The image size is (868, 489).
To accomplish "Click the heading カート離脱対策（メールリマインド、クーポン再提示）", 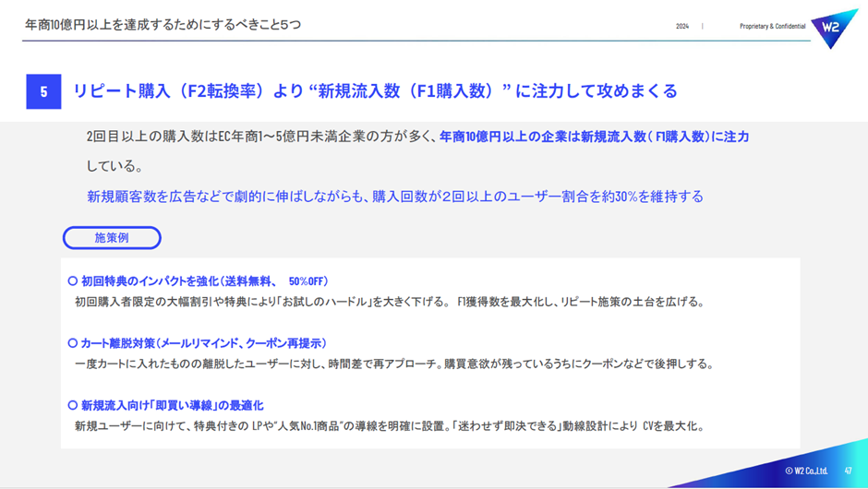I will (x=204, y=343).
